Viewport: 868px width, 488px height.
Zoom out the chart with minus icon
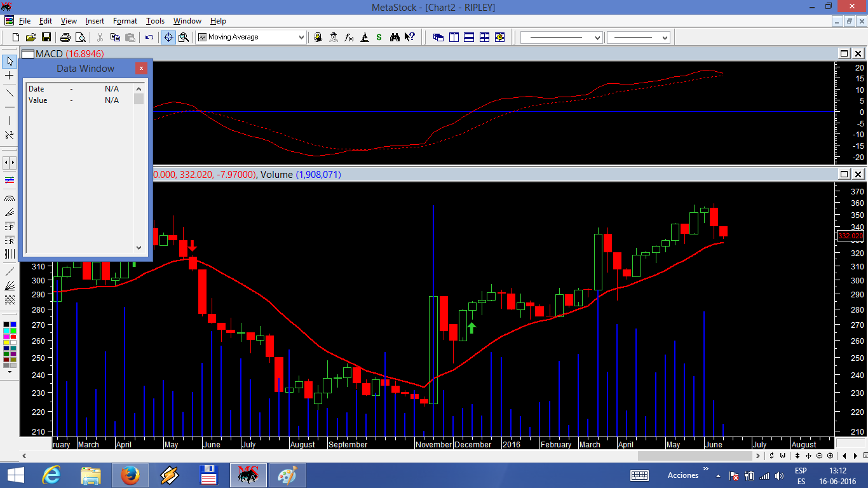tap(820, 456)
